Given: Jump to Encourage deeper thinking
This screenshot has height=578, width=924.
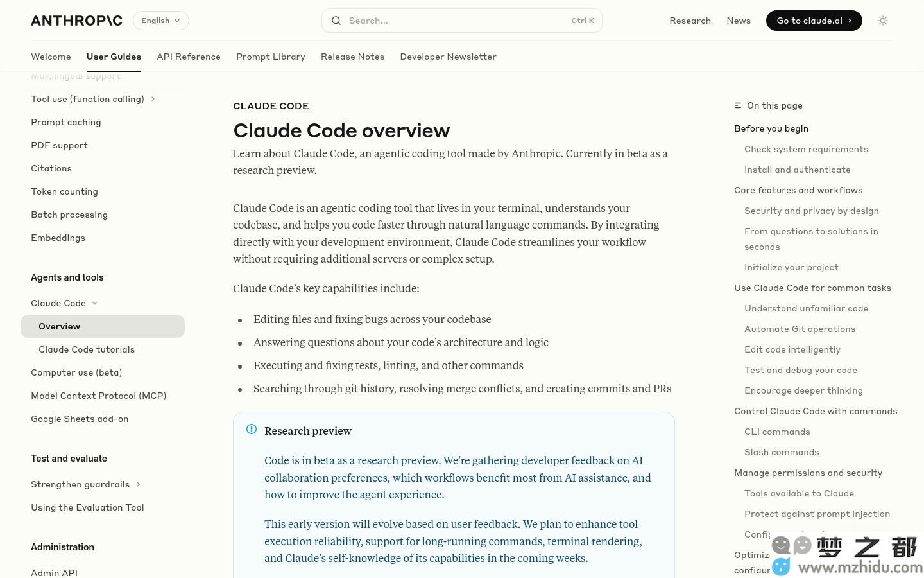Looking at the screenshot, I should point(803,390).
